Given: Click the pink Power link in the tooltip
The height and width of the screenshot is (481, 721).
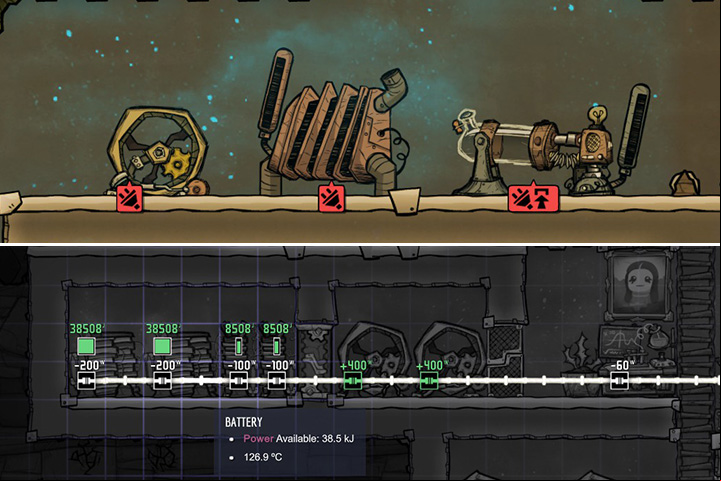Looking at the screenshot, I should tap(258, 438).
